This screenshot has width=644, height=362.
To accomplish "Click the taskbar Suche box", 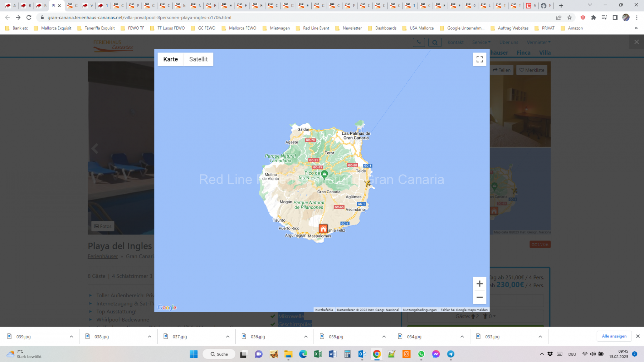I will click(x=219, y=354).
